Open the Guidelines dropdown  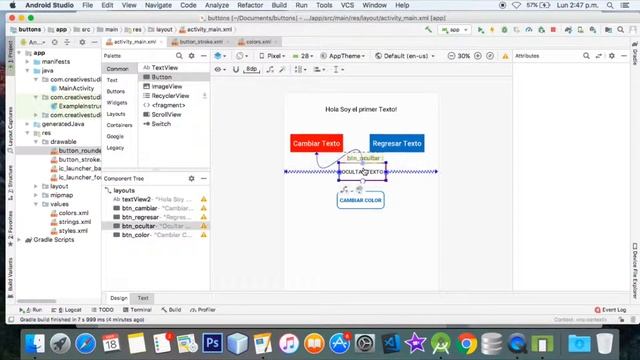pyautogui.click(x=338, y=69)
